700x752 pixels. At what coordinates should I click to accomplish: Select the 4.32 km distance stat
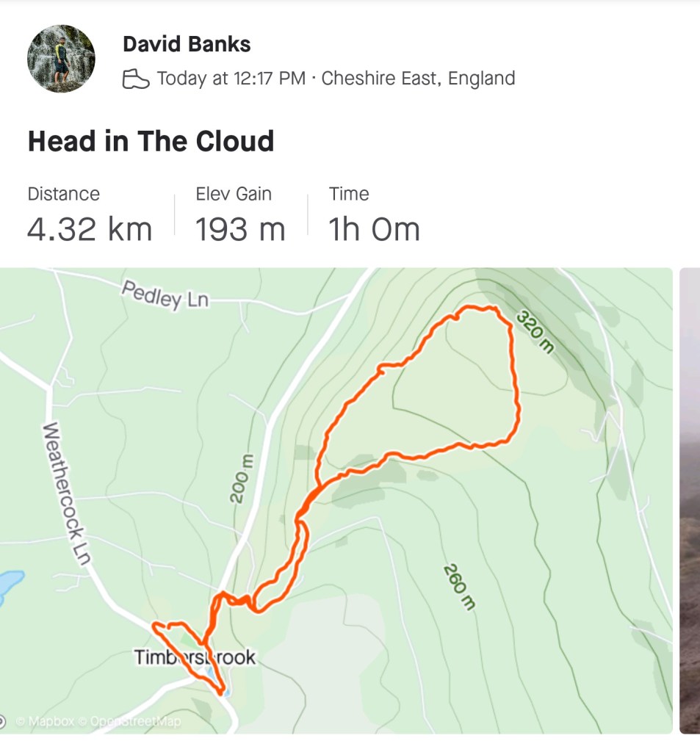(90, 229)
